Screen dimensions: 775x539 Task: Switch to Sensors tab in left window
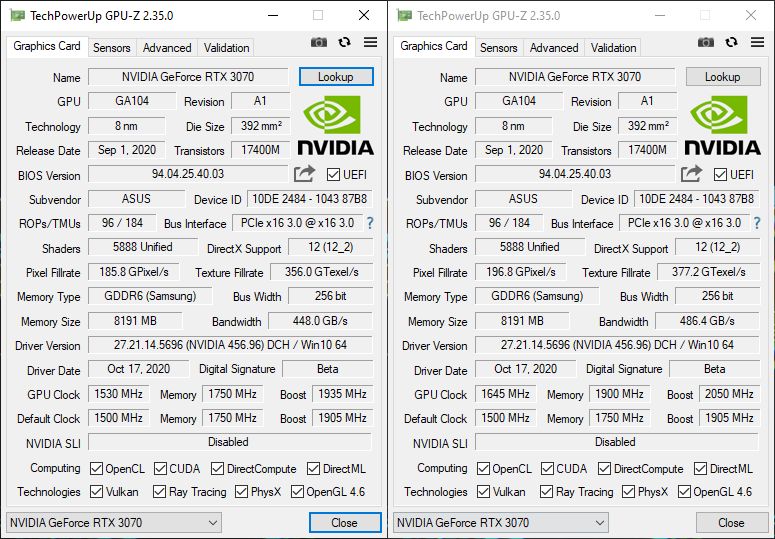coord(112,48)
